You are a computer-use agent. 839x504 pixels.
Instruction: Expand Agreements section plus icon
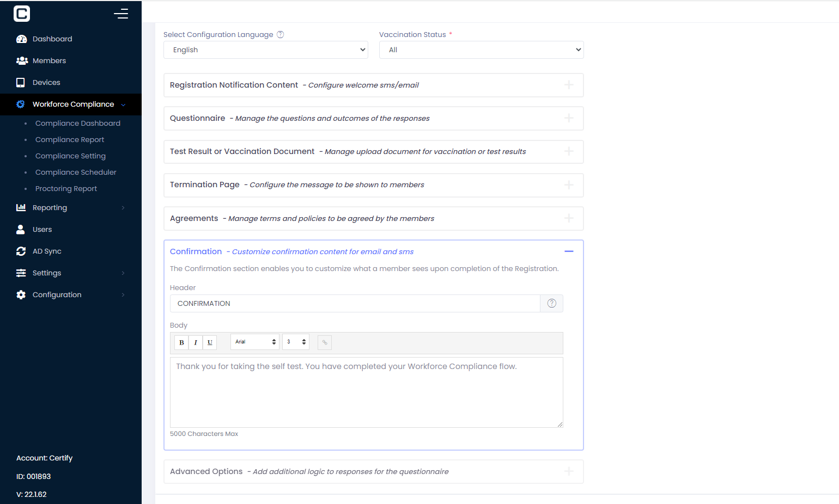pyautogui.click(x=569, y=218)
